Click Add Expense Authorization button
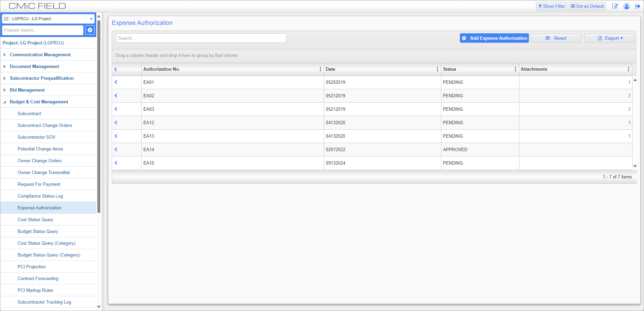Viewport: 644px width, 311px height. [x=494, y=38]
